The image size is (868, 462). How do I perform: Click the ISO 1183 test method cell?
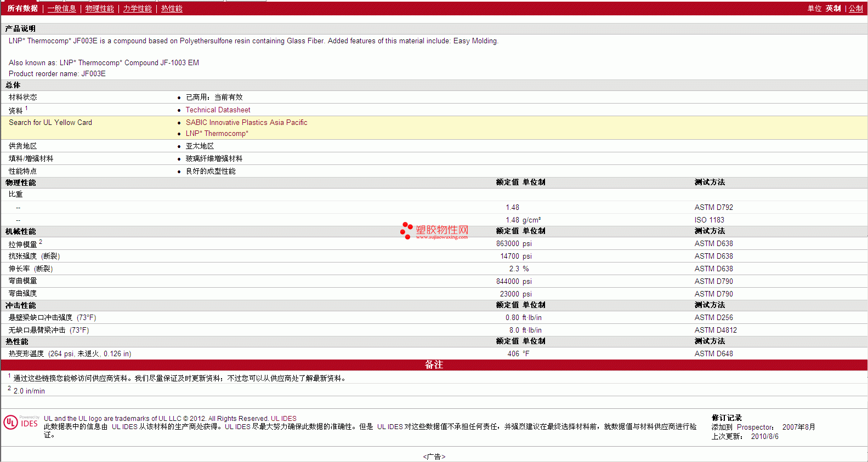click(x=709, y=220)
